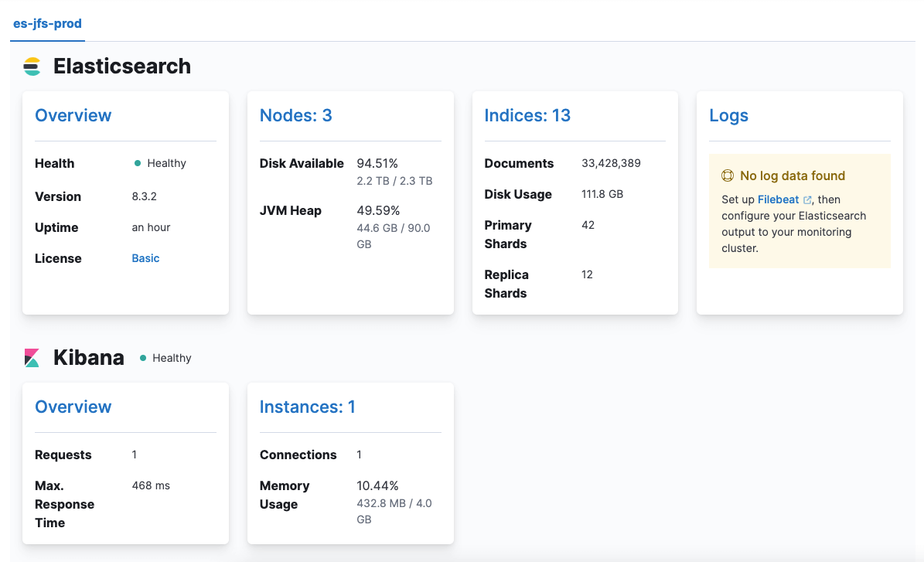Screen dimensions: 924x562
Task: Click the 2.2 TB / 2.3 TB disk text
Action: click(395, 181)
